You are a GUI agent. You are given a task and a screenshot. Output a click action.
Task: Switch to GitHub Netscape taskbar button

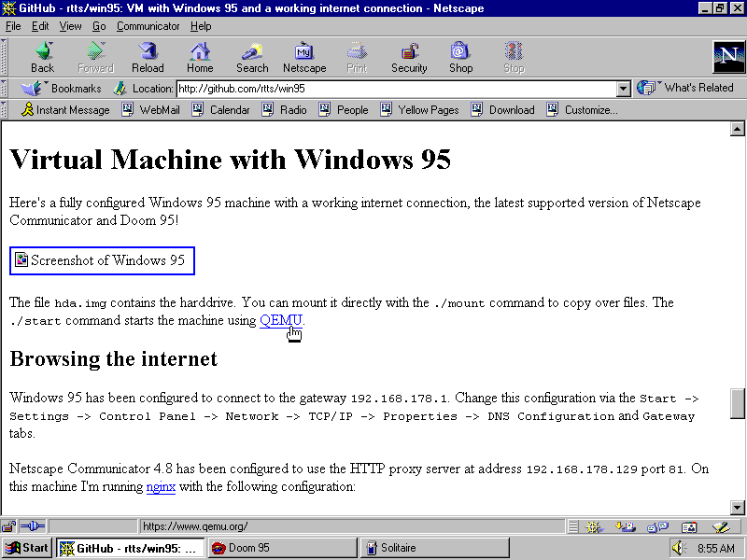click(x=130, y=548)
